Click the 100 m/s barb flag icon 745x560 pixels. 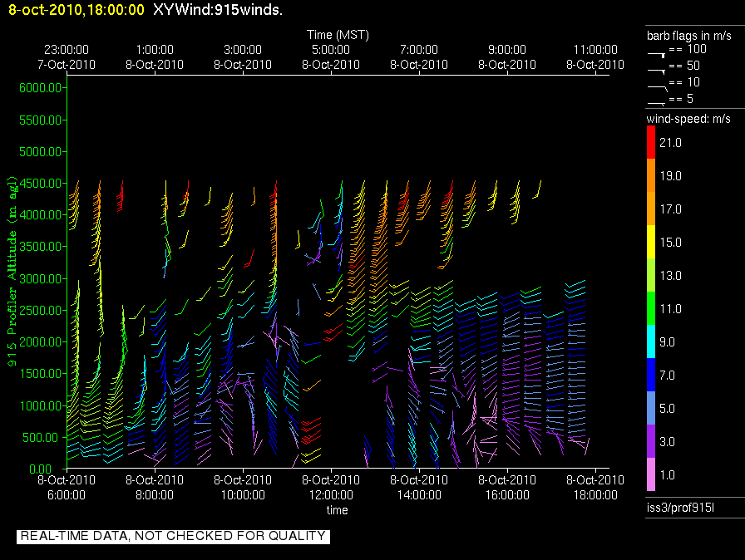(656, 54)
